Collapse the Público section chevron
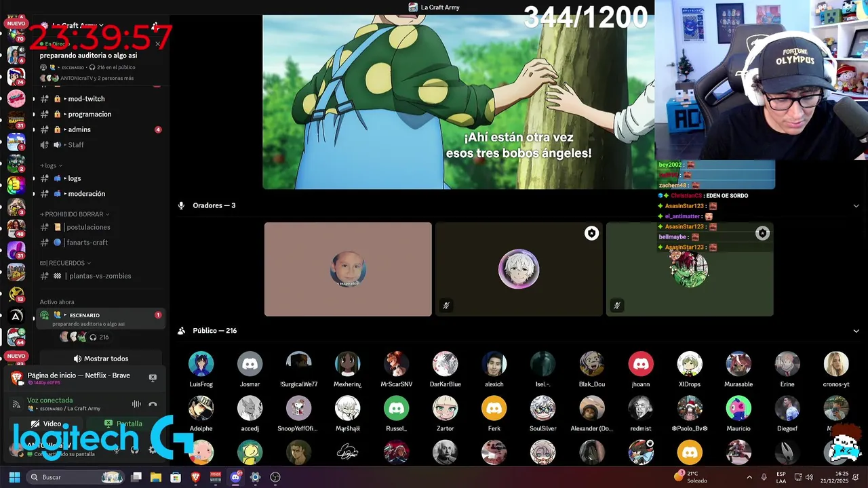Image resolution: width=868 pixels, height=488 pixels. coord(856,331)
